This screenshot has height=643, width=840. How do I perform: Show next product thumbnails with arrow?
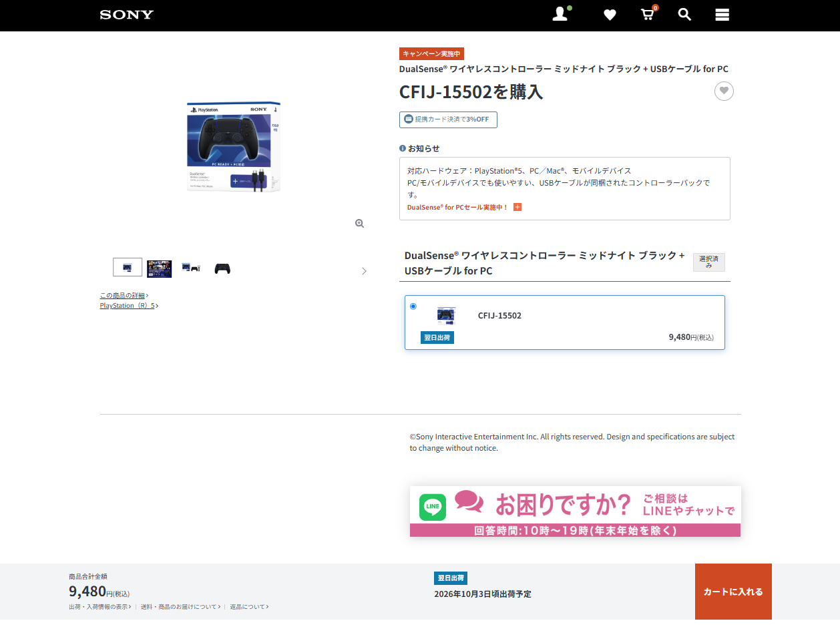click(364, 271)
